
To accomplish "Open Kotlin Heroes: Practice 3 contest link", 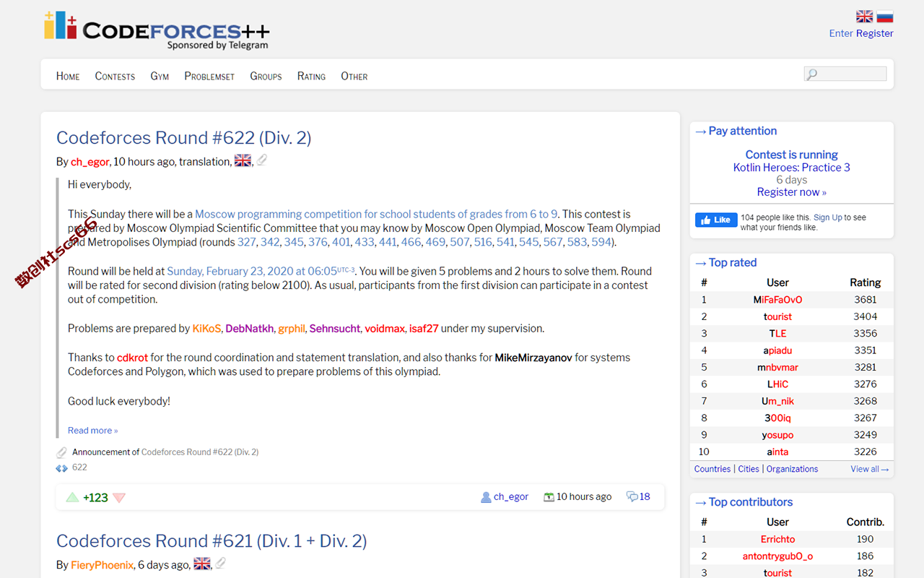I will 792,168.
